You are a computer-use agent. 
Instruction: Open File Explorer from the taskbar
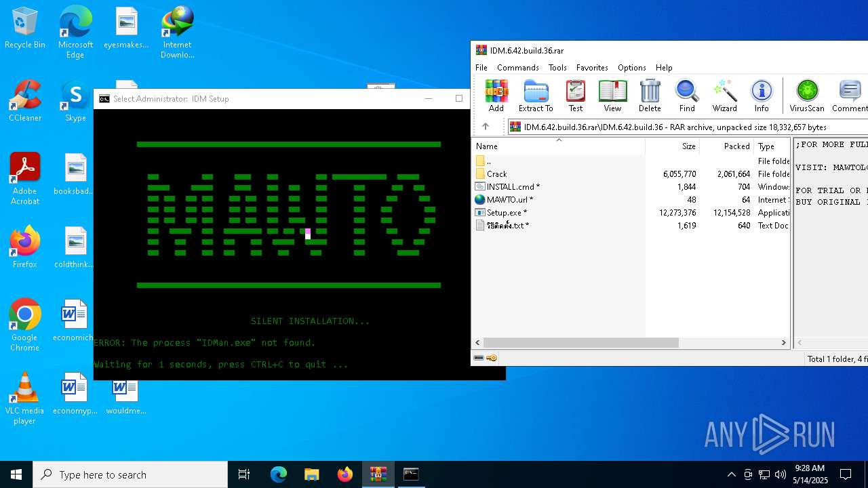[311, 474]
